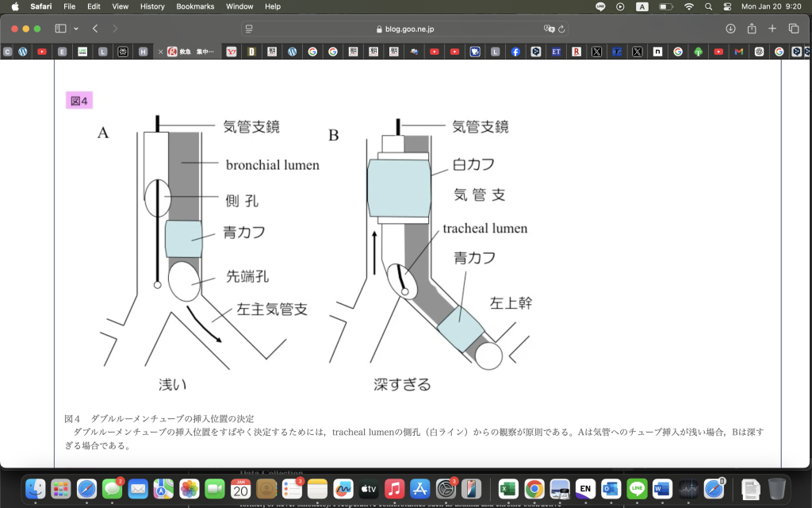Open the Gmail bookmark icon on the favorites bar

click(x=738, y=52)
